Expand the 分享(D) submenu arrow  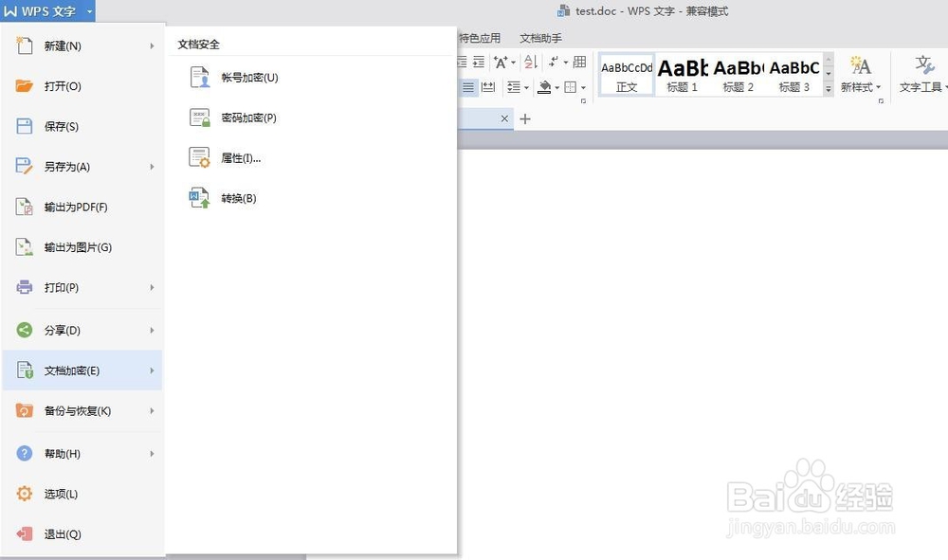152,330
